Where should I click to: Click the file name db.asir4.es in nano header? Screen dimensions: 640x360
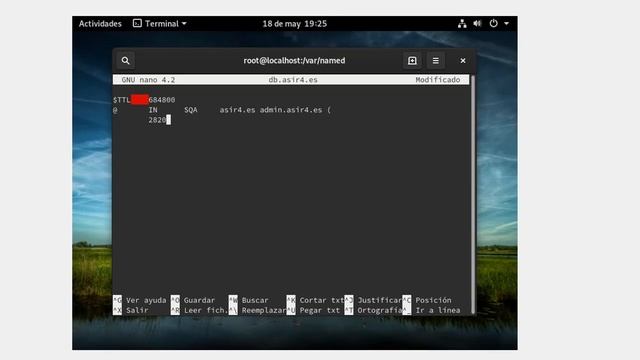pyautogui.click(x=293, y=80)
